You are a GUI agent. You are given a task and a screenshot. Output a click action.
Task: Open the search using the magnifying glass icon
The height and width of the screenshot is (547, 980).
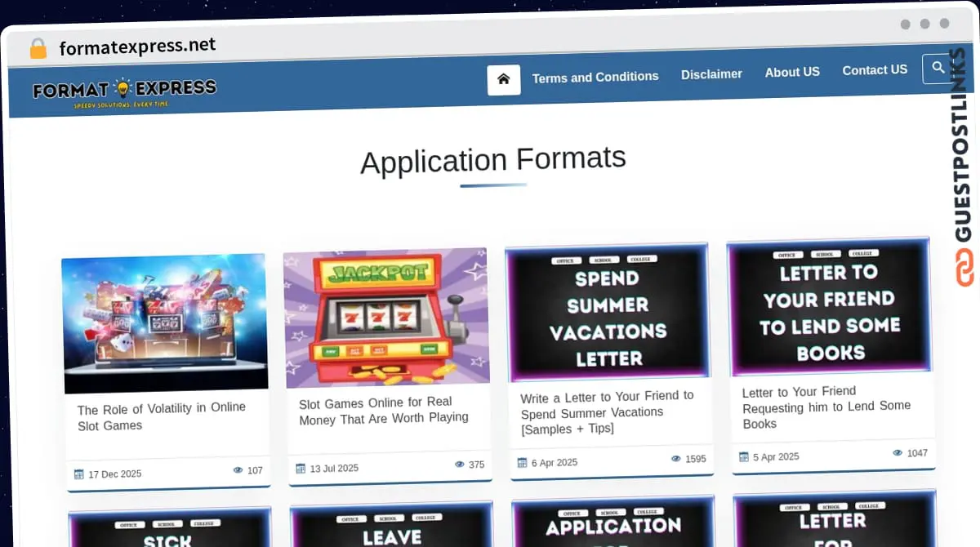click(x=938, y=69)
